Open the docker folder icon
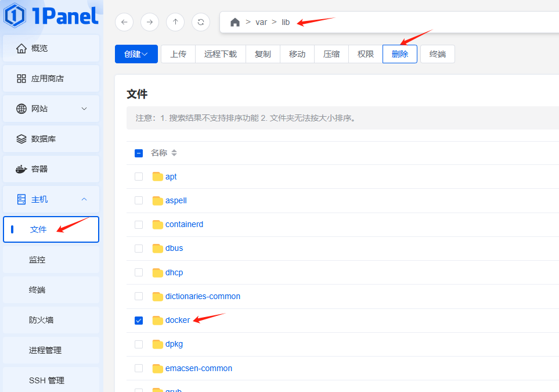The height and width of the screenshot is (392, 559). pos(157,321)
